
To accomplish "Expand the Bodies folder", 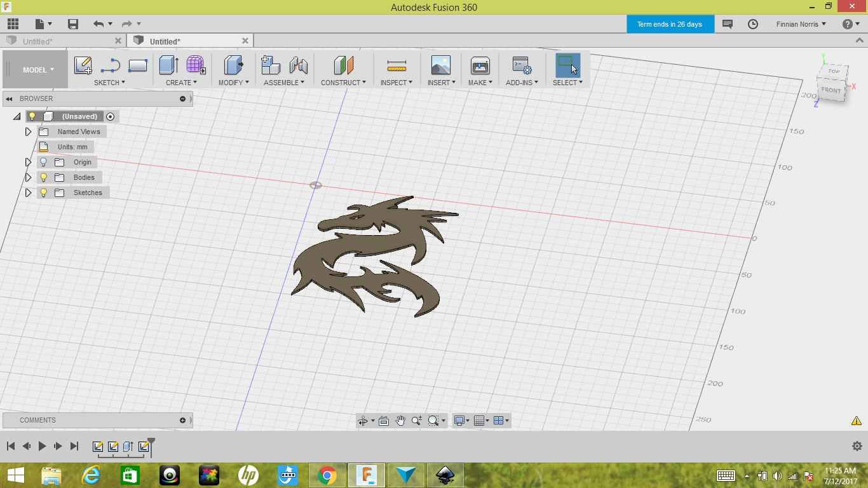I will pyautogui.click(x=28, y=177).
